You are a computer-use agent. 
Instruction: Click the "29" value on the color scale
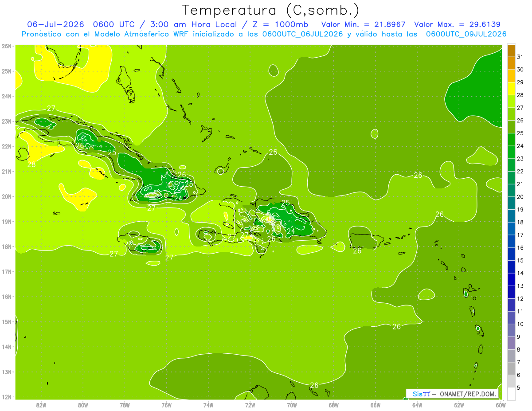(520, 82)
